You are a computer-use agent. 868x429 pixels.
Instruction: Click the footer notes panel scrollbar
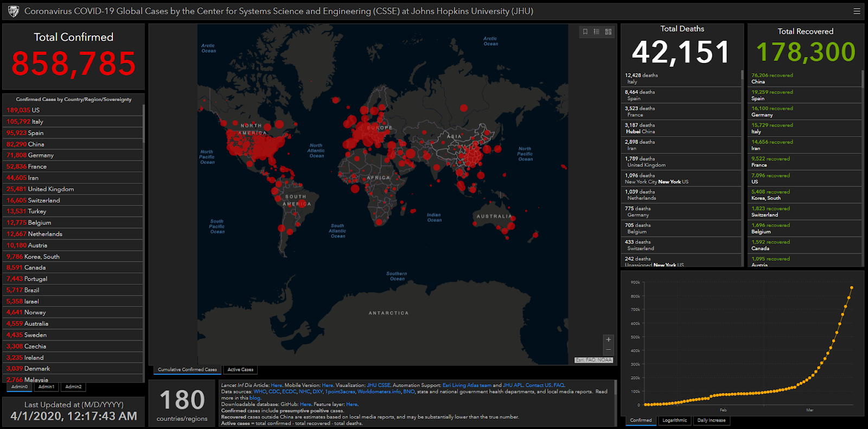point(615,387)
